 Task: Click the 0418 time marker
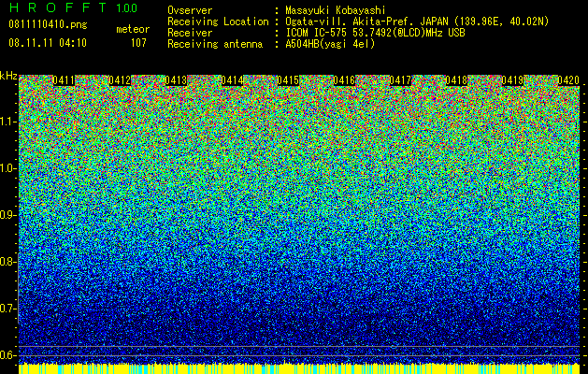pyautogui.click(x=456, y=80)
